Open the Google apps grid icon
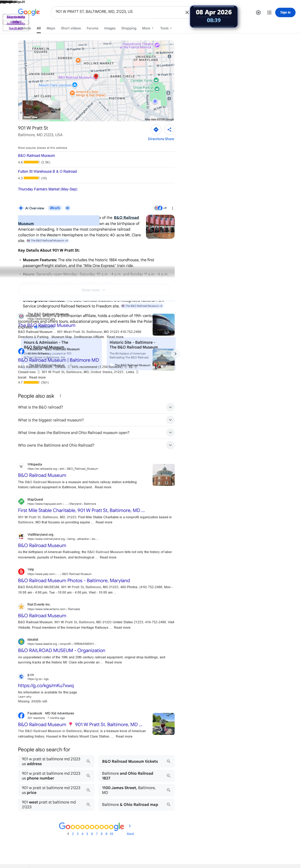The width and height of the screenshot is (304, 868). pos(269,13)
